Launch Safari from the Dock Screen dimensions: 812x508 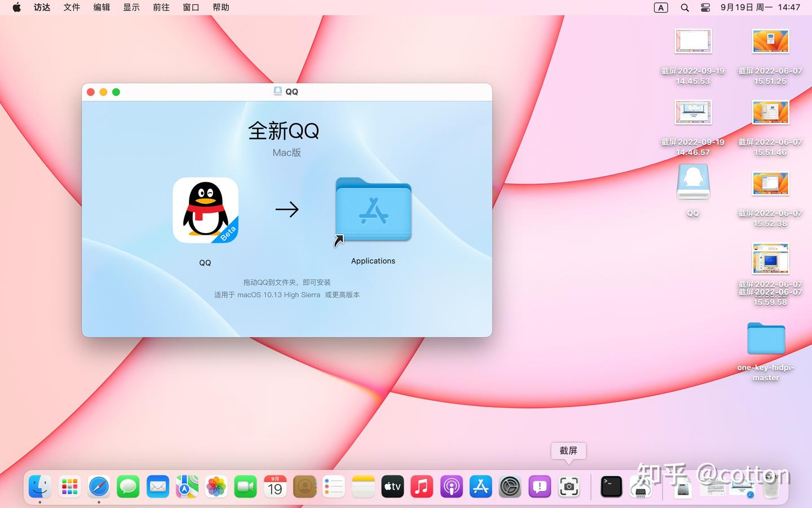coord(99,486)
